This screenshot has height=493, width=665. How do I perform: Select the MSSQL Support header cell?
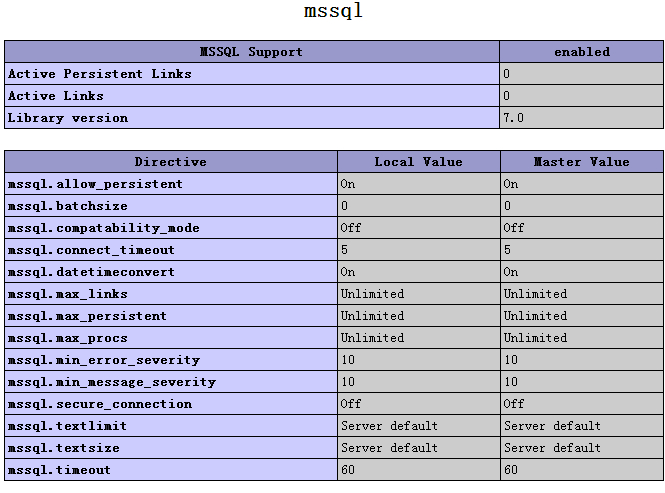[252, 52]
